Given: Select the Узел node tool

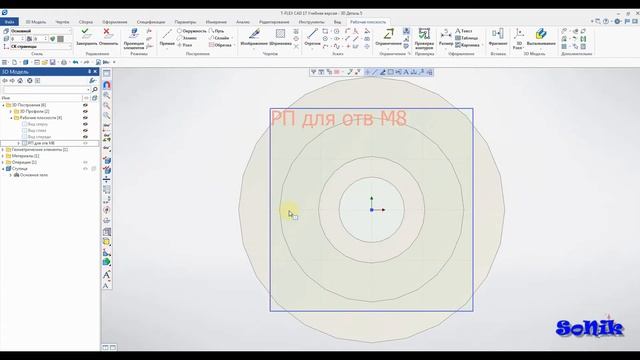Looking at the screenshot, I should click(184, 45).
